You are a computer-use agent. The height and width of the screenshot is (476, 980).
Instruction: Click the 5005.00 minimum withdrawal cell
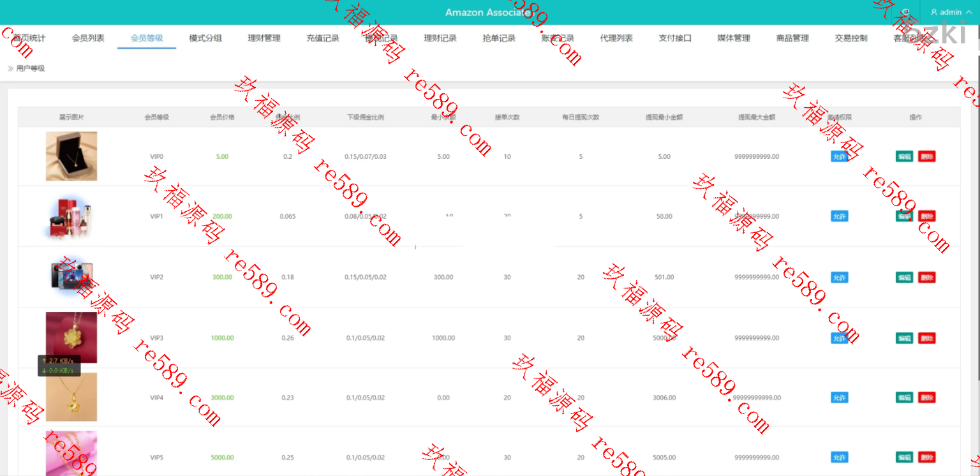pos(664,457)
